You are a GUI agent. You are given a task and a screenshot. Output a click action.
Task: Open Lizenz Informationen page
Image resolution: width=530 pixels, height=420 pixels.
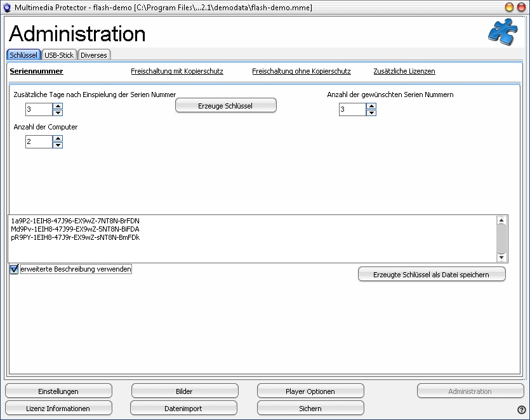coord(58,409)
